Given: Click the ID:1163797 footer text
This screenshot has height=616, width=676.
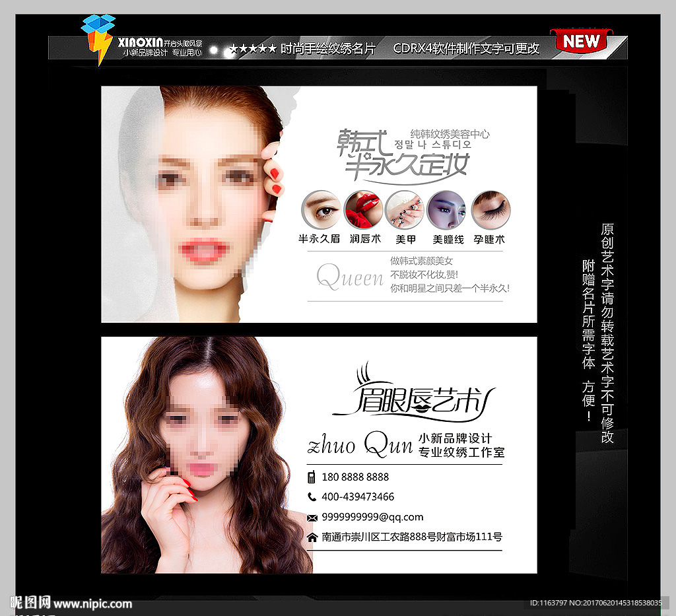Looking at the screenshot, I should click(x=549, y=603).
